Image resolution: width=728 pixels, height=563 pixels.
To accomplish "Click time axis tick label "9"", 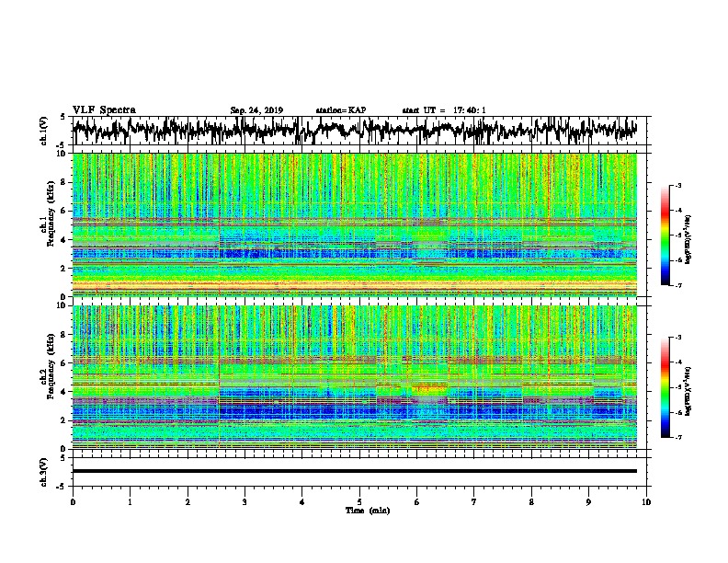I will pos(588,501).
